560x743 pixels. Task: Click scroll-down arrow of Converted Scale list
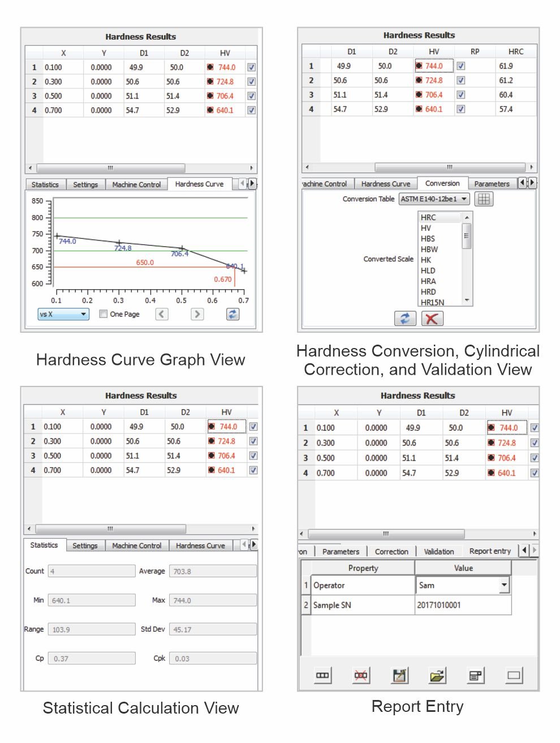coord(467,300)
